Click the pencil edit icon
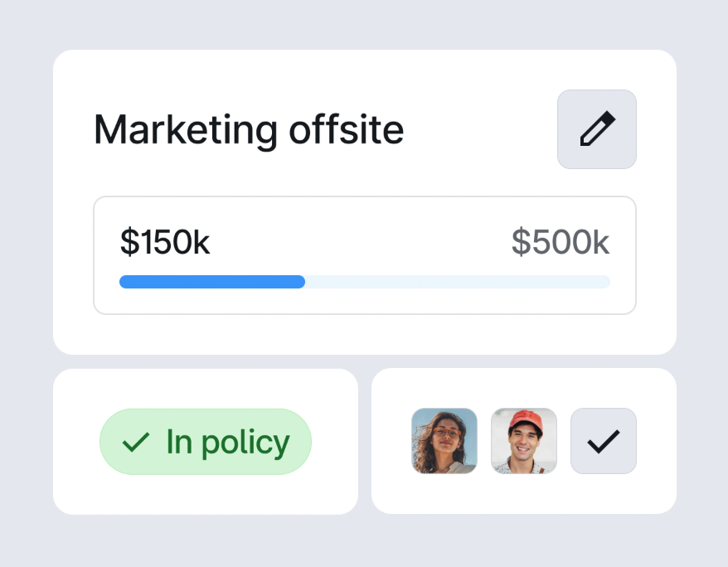The height and width of the screenshot is (567, 728). click(x=597, y=129)
